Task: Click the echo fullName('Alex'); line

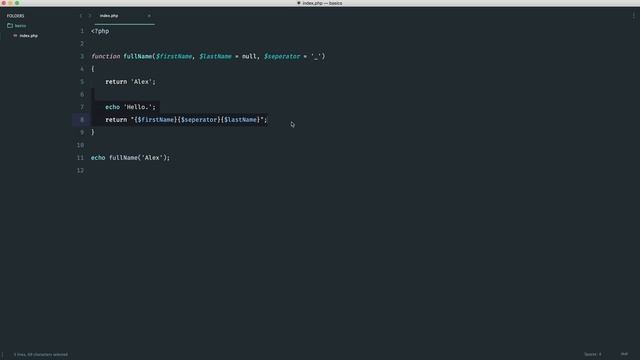Action: [130, 158]
